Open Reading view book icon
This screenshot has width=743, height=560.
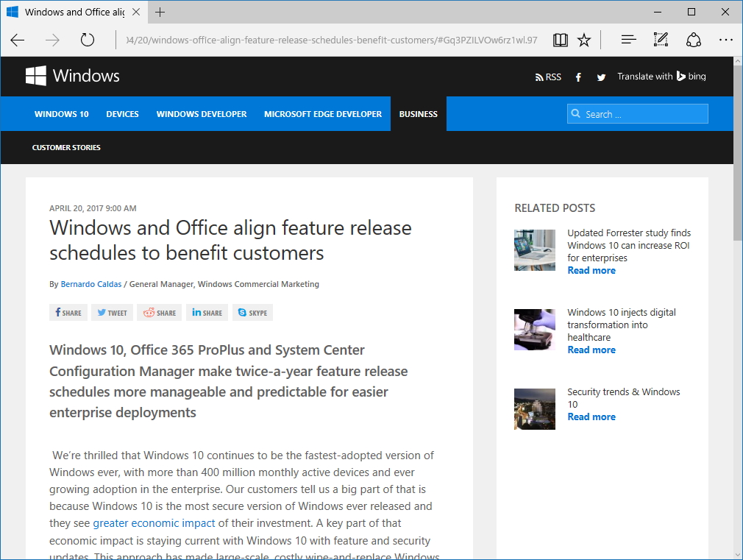[x=561, y=40]
